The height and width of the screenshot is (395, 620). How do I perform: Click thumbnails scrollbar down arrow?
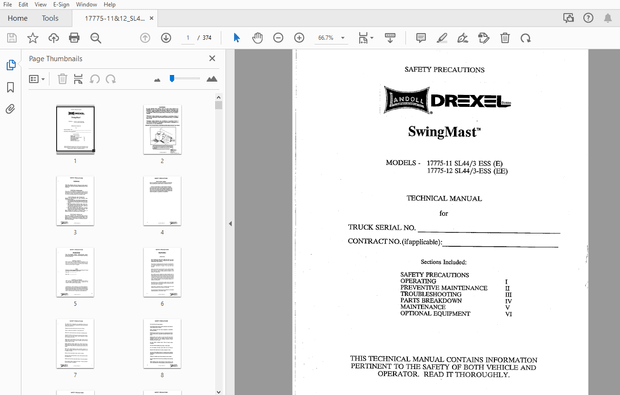point(219,391)
